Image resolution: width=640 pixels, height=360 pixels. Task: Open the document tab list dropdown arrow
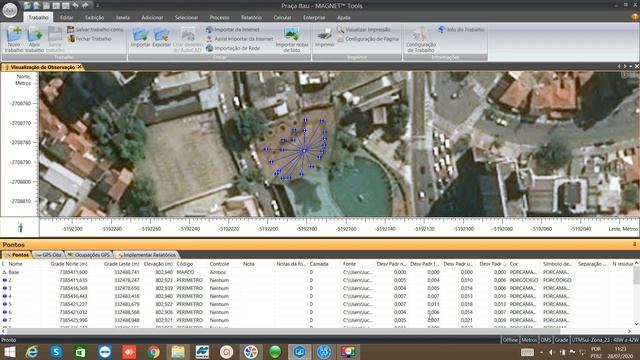point(631,66)
